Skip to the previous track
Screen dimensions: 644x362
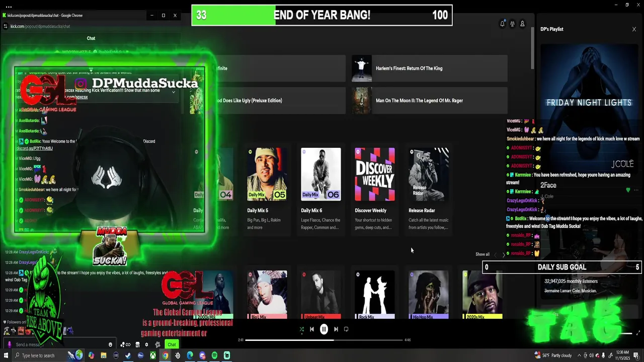312,329
